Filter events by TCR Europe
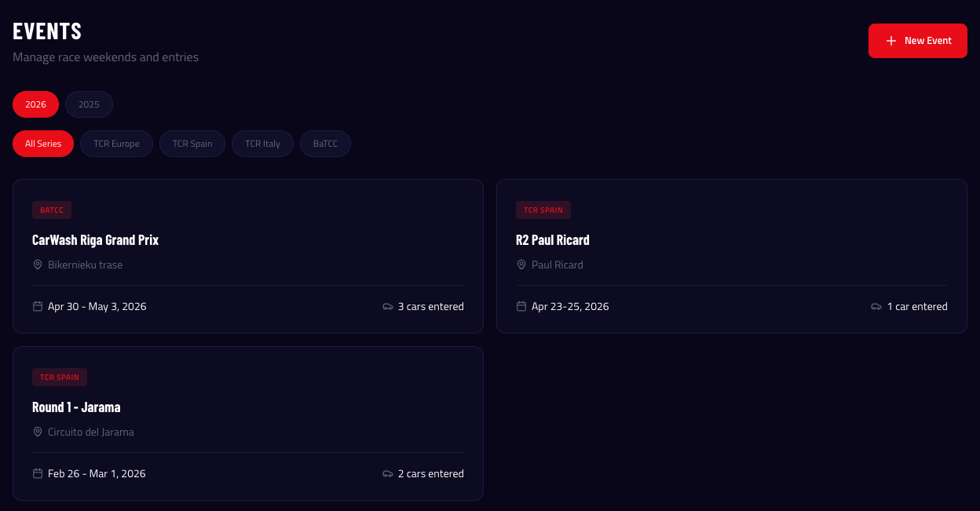Screen dimensions: 980x511 pyautogui.click(x=116, y=144)
